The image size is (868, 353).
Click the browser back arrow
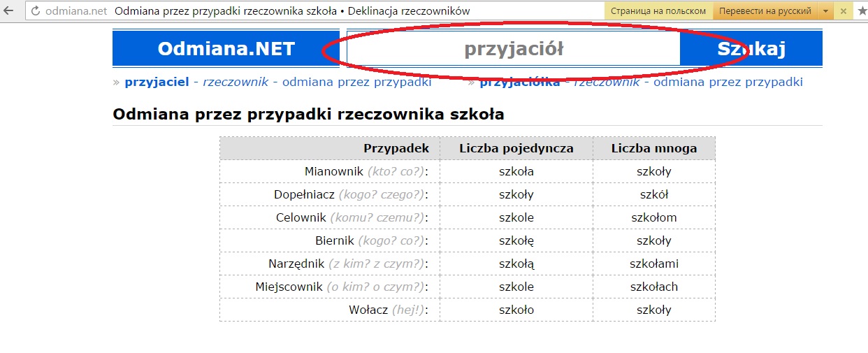click(9, 11)
